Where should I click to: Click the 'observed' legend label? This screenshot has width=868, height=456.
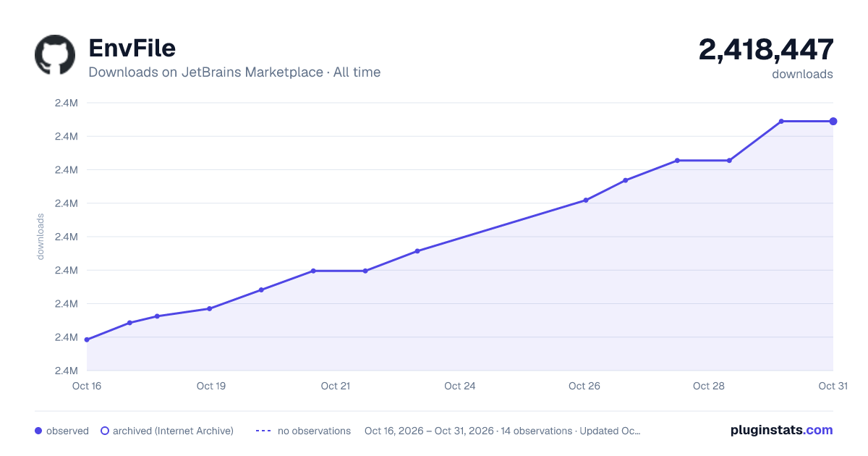(x=67, y=431)
